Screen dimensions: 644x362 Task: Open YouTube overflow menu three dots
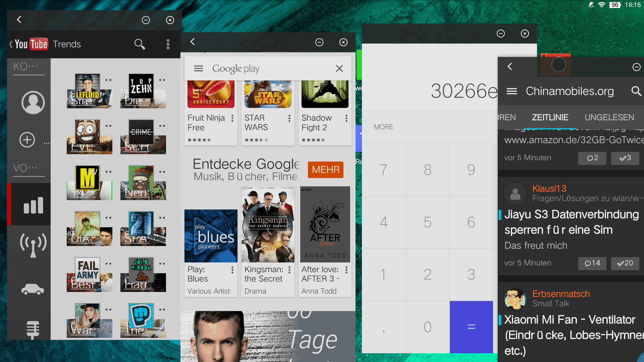[168, 44]
